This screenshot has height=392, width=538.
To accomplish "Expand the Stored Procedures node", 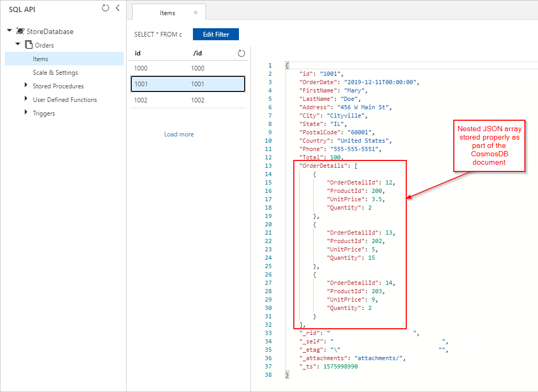I will tap(25, 85).
